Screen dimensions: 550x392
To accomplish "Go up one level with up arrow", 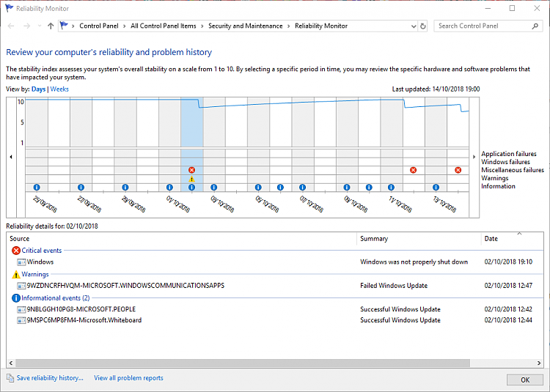I will pos(51,26).
